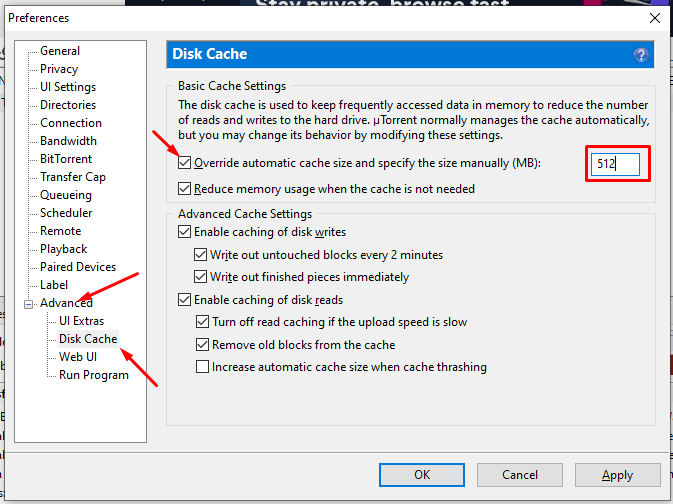Select Bandwidth in the preferences tree
Screen dimensions: 673x504
[x=68, y=141]
